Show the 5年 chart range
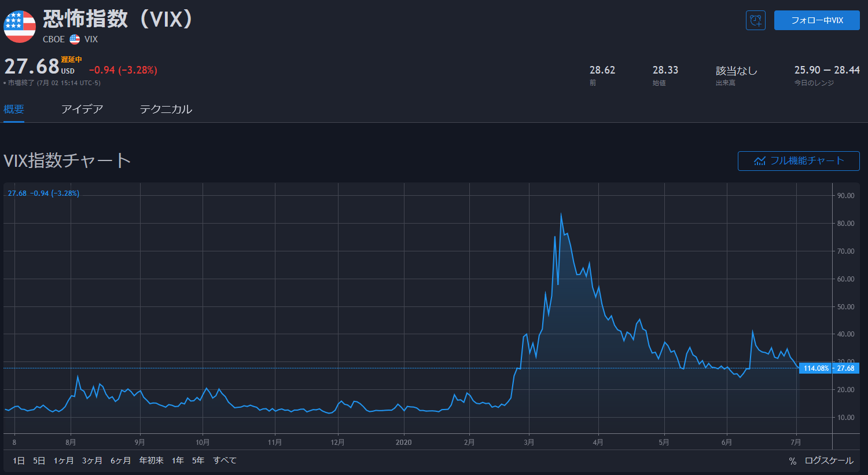This screenshot has width=868, height=475. [198, 461]
